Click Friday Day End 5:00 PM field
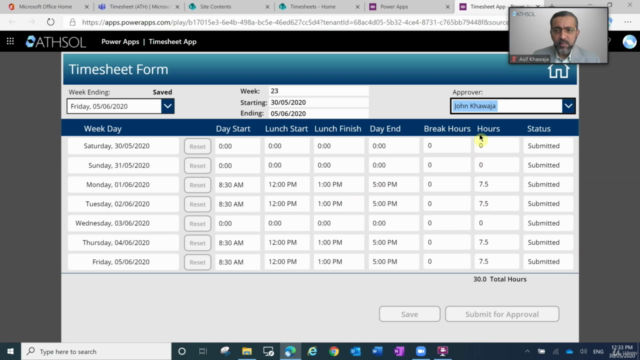Screen dimensions: 640x360 coord(393,262)
